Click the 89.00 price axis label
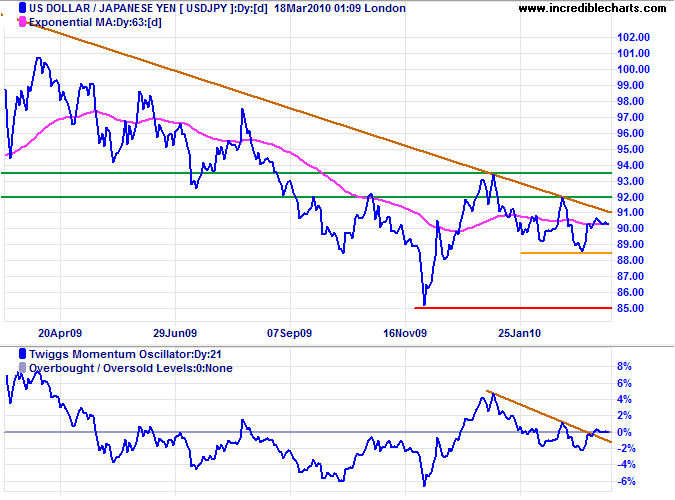Screen dimensions: 675x500 point(630,244)
